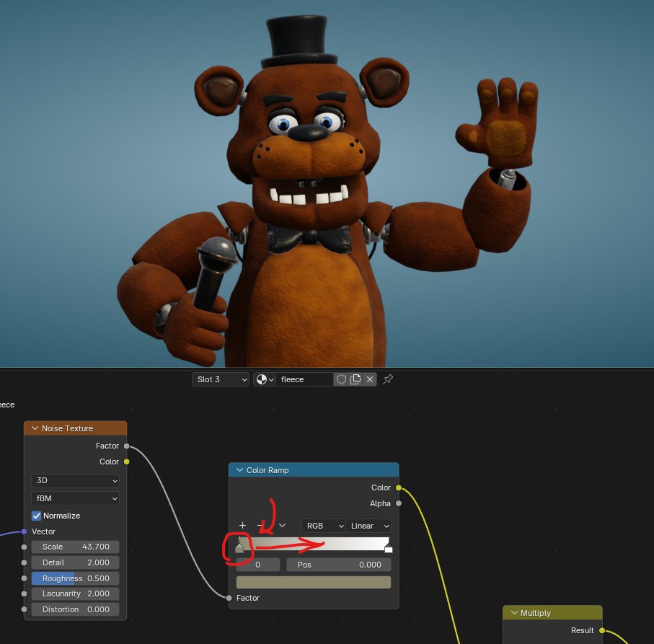The height and width of the screenshot is (644, 654).
Task: Adjust the Roughness 0.500 slider
Action: pyautogui.click(x=75, y=578)
